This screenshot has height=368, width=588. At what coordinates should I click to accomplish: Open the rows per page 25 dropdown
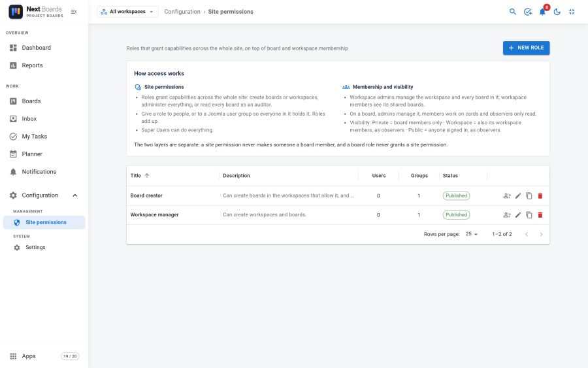472,234
